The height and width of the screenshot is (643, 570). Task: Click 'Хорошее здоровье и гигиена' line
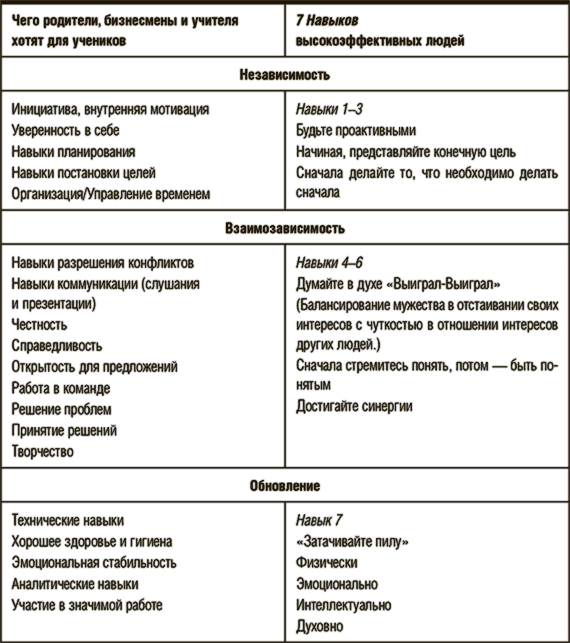pos(92,542)
